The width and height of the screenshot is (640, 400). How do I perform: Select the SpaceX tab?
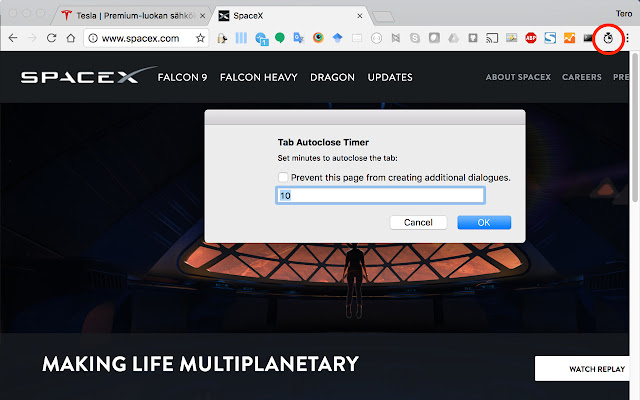tap(292, 16)
